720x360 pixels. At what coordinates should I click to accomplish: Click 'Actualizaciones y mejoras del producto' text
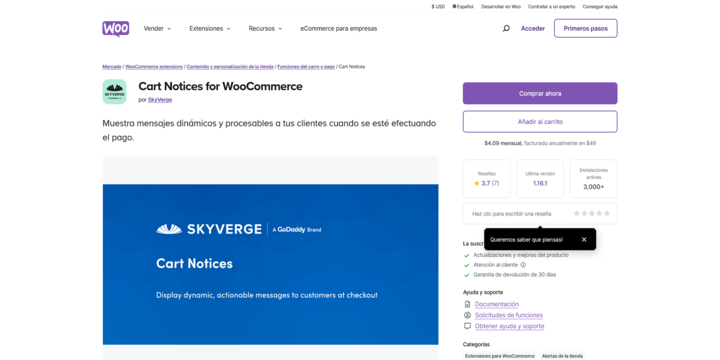coord(521,255)
